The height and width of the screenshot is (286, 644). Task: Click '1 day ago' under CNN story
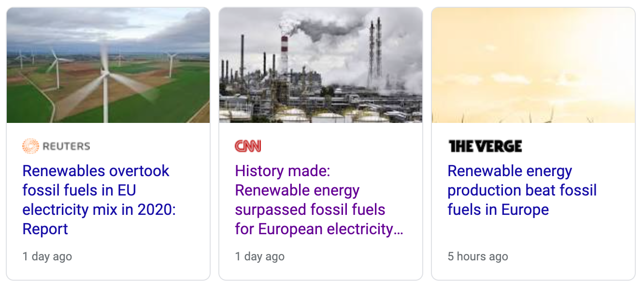(260, 256)
